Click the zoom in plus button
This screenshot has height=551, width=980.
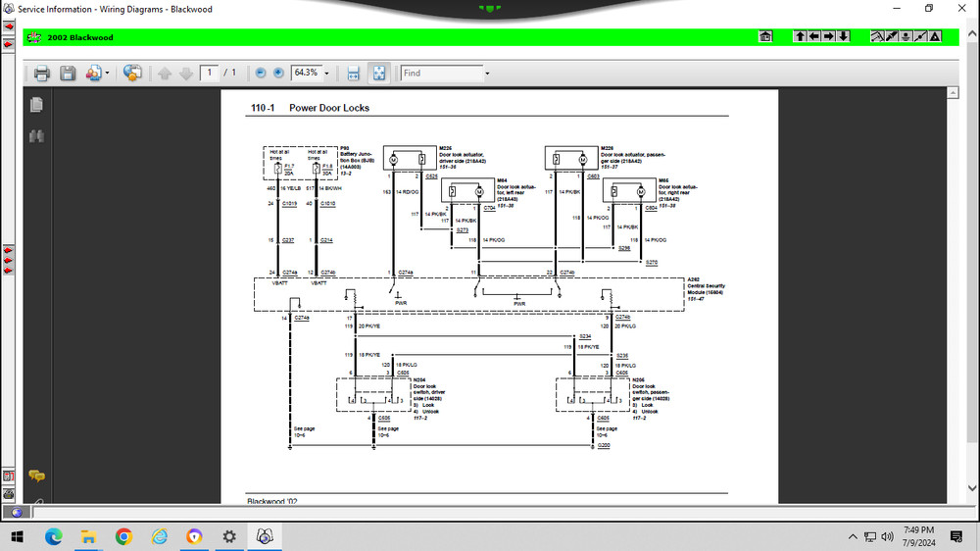[278, 73]
